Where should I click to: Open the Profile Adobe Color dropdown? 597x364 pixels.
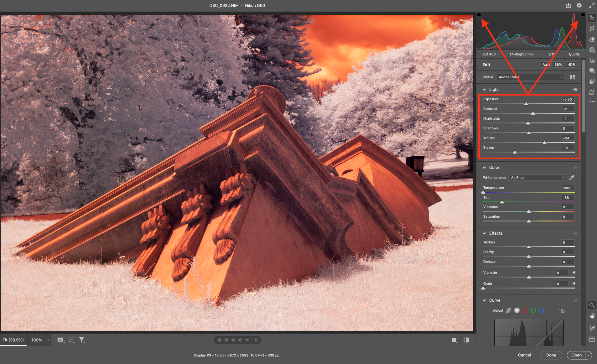pos(531,77)
